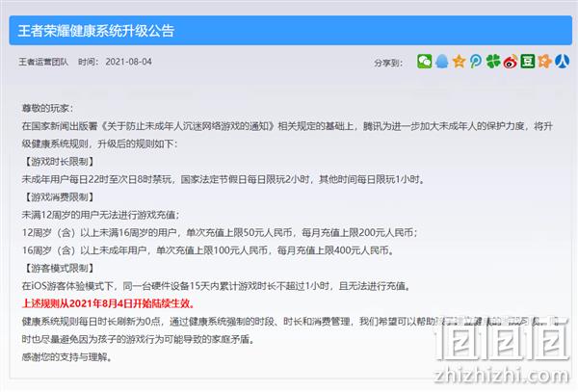Share to Douban green 豆 icon
This screenshot has height=392, width=578.
tap(528, 61)
